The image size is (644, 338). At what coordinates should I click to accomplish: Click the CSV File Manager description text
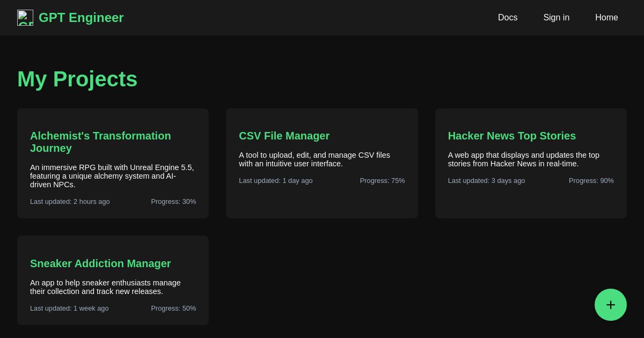tap(314, 159)
